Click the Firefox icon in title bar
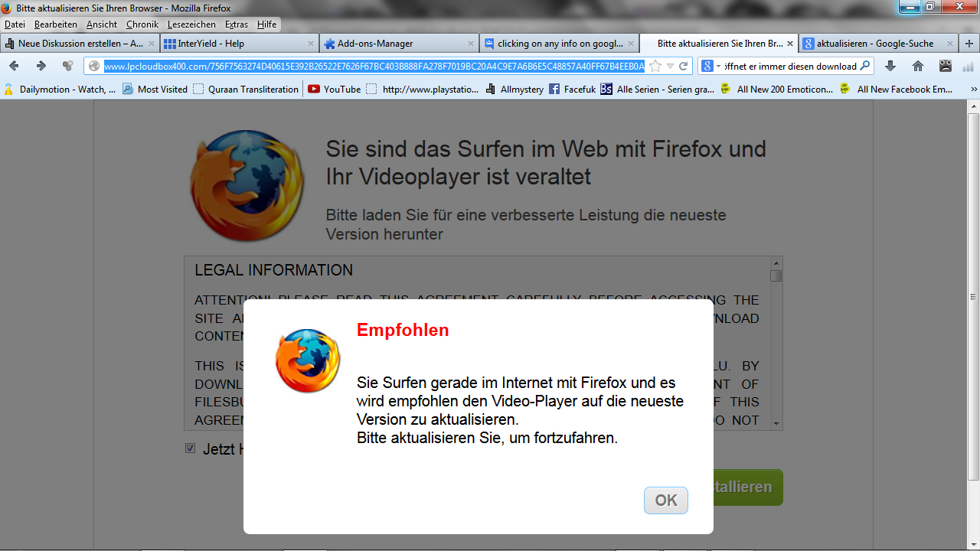The height and width of the screenshot is (551, 980). tap(7, 8)
